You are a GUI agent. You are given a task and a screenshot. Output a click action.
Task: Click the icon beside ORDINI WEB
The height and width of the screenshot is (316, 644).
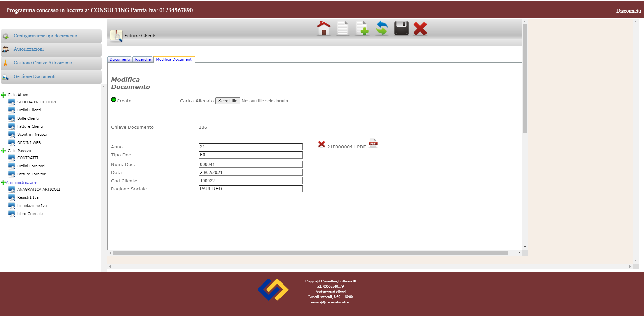coord(12,143)
